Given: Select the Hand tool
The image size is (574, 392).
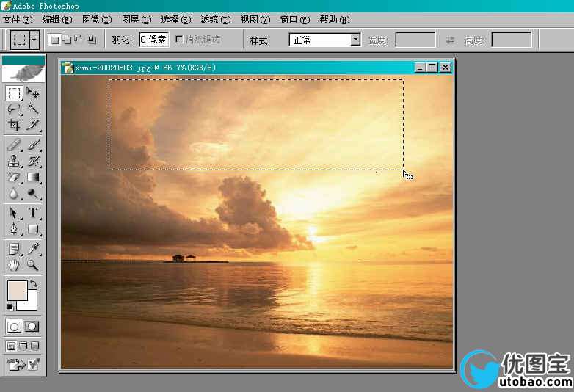Looking at the screenshot, I should [x=14, y=264].
